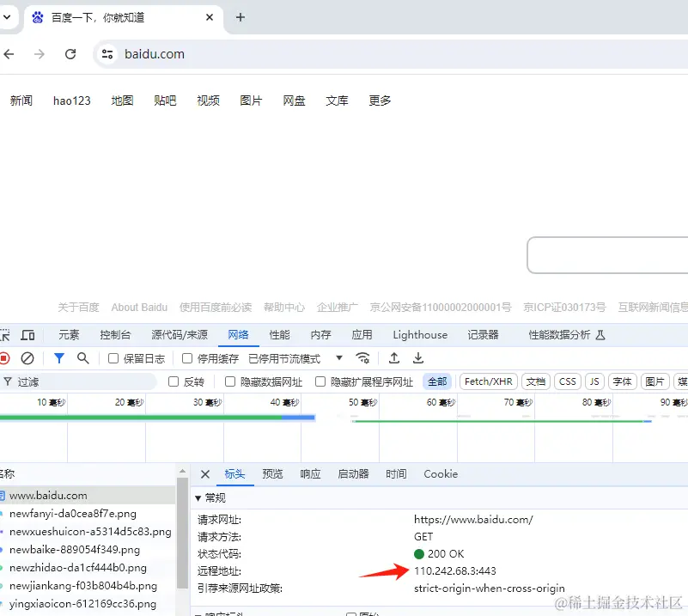This screenshot has height=616, width=688.
Task: Open the tab search dropdown chevron
Action: coord(7,17)
